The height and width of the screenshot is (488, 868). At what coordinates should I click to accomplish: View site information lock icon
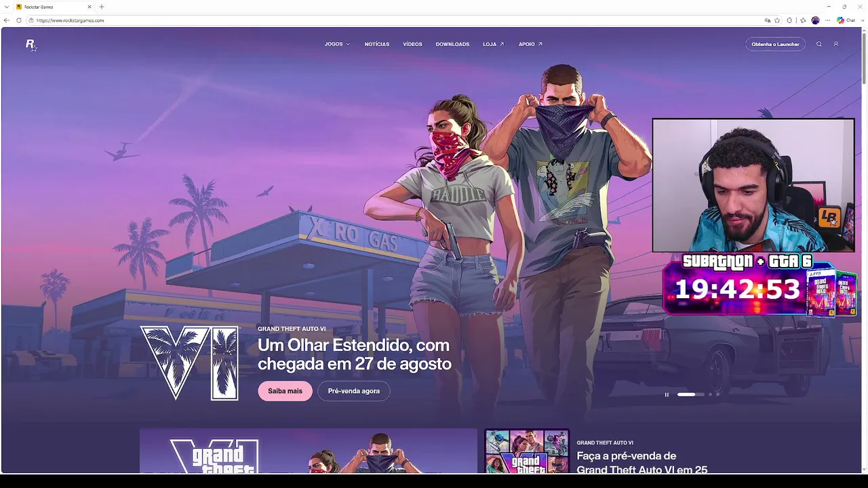[31, 20]
